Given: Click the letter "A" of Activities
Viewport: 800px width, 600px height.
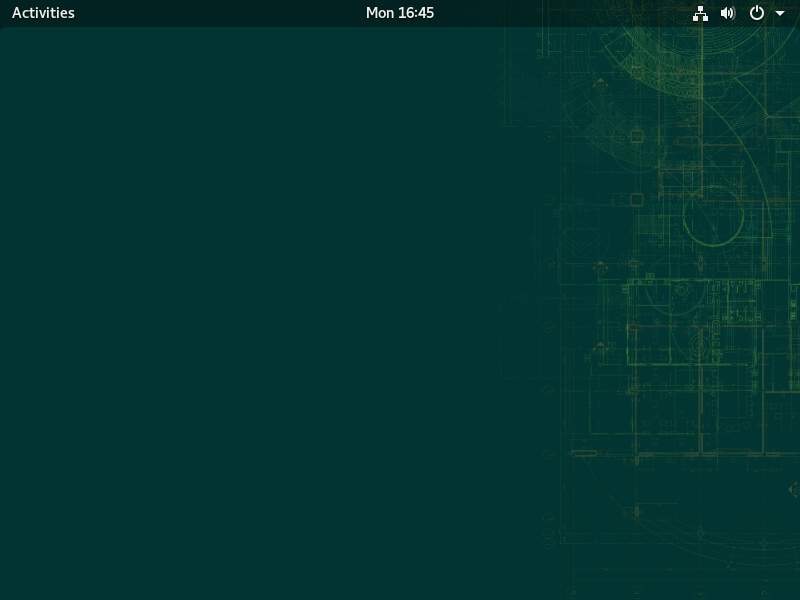Looking at the screenshot, I should pyautogui.click(x=17, y=13).
